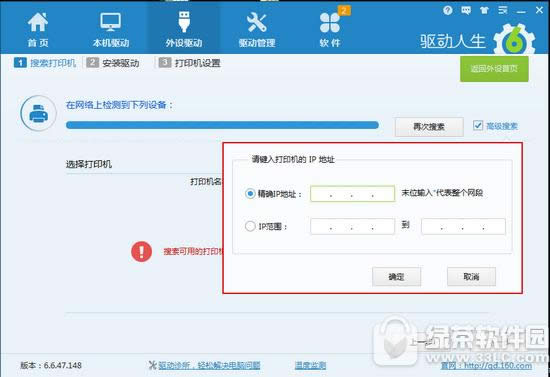Open 驱动管理 wrench tools icon

click(257, 22)
